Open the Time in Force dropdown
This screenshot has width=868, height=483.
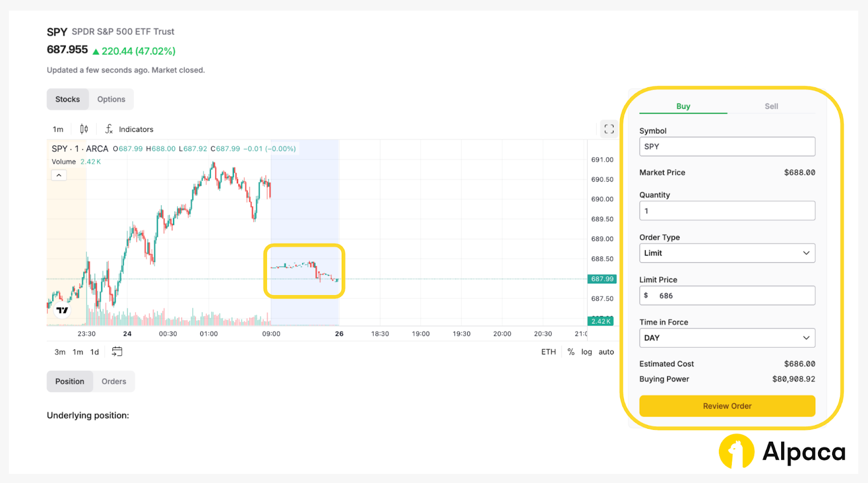coord(727,338)
